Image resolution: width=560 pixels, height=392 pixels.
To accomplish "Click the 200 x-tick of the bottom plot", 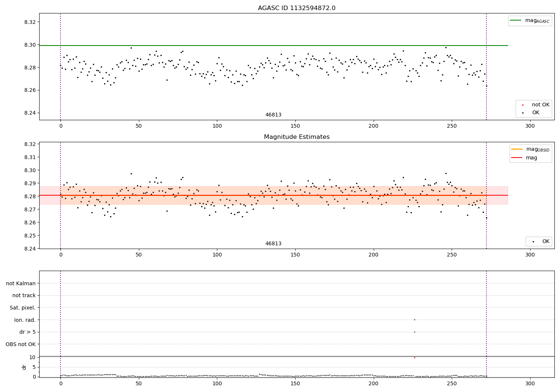I will tap(373, 383).
